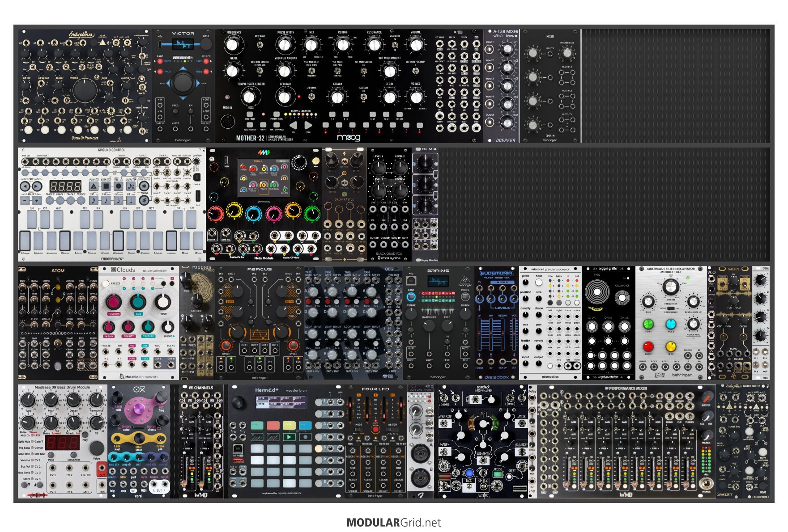Click the previous pattern left-arrow on Ground Control

coord(26,186)
